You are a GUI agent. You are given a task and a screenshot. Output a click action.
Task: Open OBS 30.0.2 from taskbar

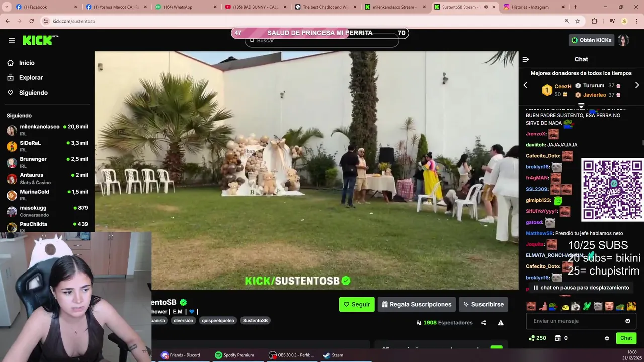pos(292,355)
